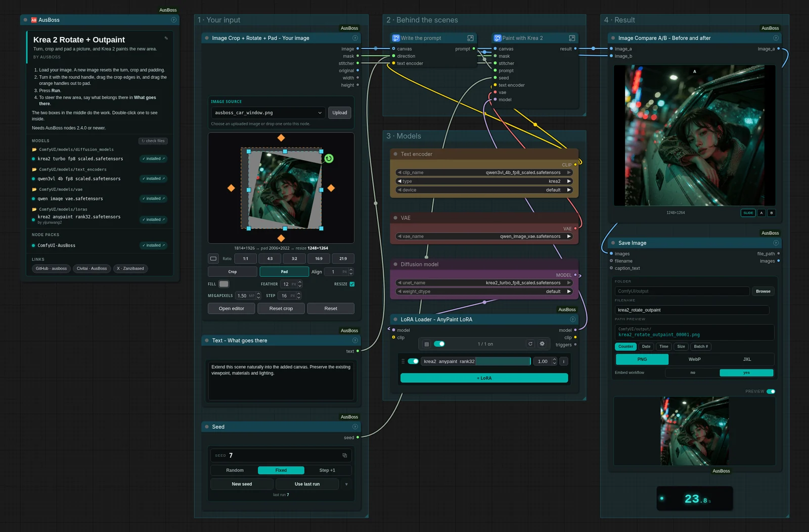Click the orange pad handle left of crop image
The width and height of the screenshot is (809, 532).
(x=231, y=188)
